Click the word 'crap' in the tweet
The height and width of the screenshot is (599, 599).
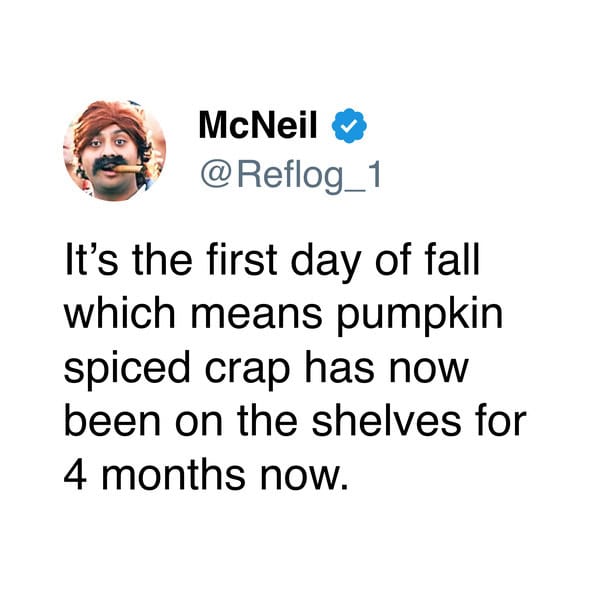247,371
